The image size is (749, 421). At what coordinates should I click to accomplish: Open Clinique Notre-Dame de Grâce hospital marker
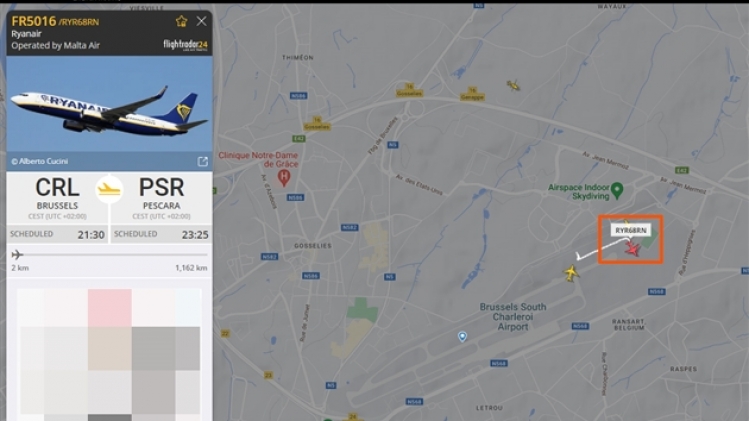coord(284,178)
